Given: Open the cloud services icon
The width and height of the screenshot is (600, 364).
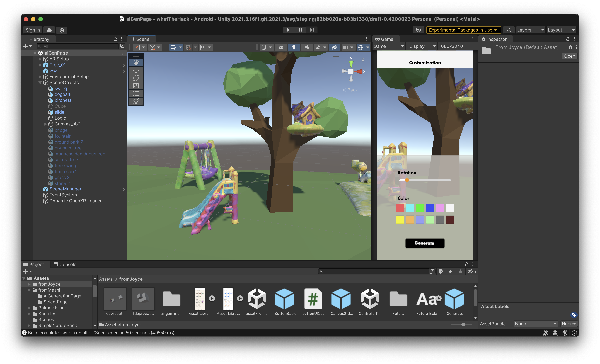Looking at the screenshot, I should click(x=49, y=30).
